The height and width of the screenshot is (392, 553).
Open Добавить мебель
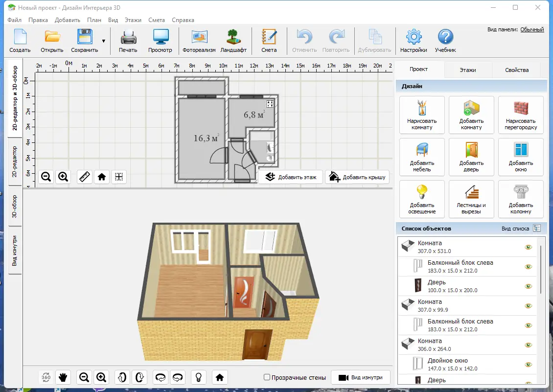pyautogui.click(x=422, y=157)
